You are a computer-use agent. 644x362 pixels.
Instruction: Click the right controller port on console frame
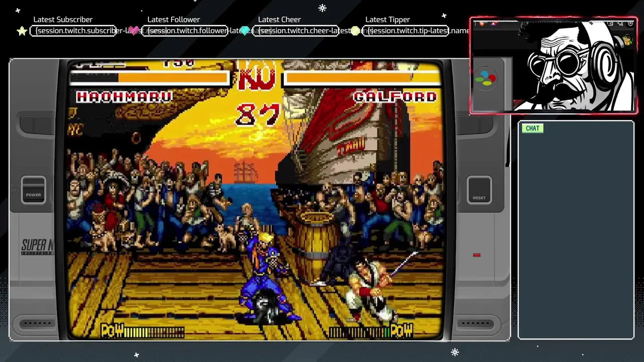(x=475, y=324)
